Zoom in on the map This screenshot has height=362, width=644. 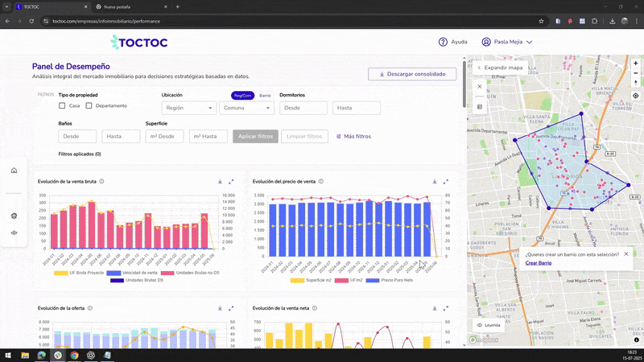[x=635, y=64]
